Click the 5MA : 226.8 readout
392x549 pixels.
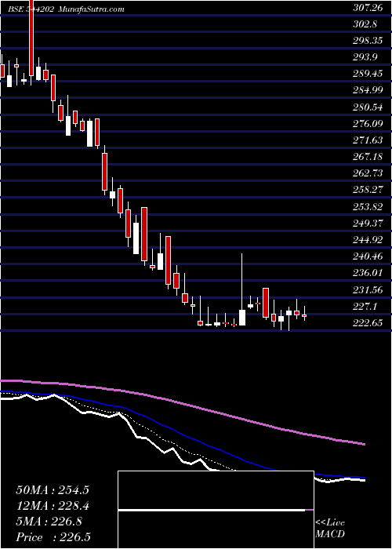(49, 522)
